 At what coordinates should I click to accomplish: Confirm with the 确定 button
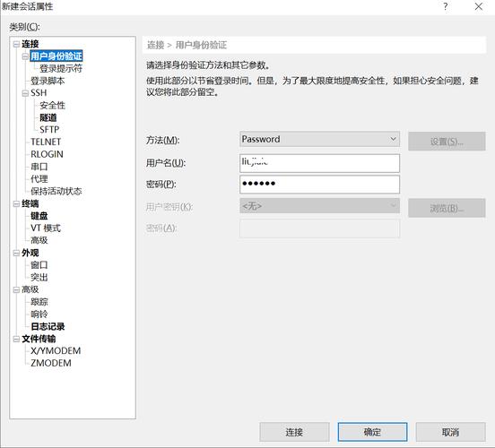[x=372, y=432]
